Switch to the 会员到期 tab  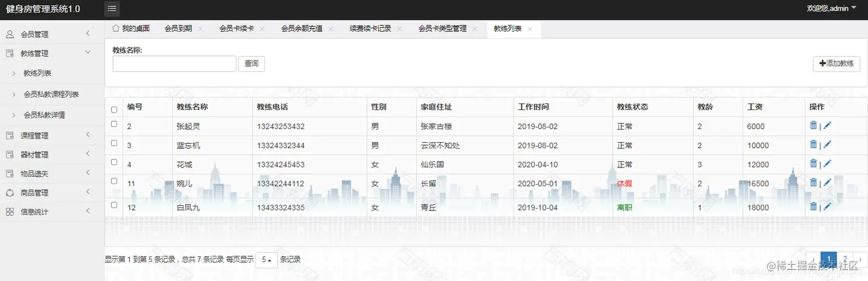tap(178, 29)
